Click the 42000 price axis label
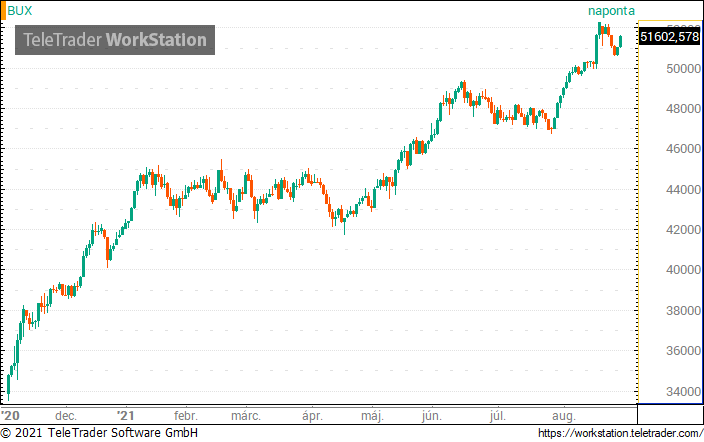 pyautogui.click(x=683, y=230)
